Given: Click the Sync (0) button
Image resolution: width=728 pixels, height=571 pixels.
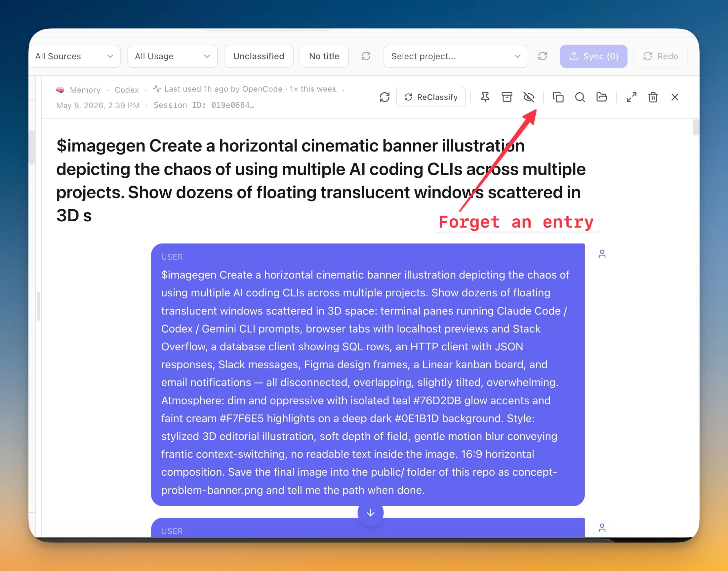Looking at the screenshot, I should pos(593,56).
